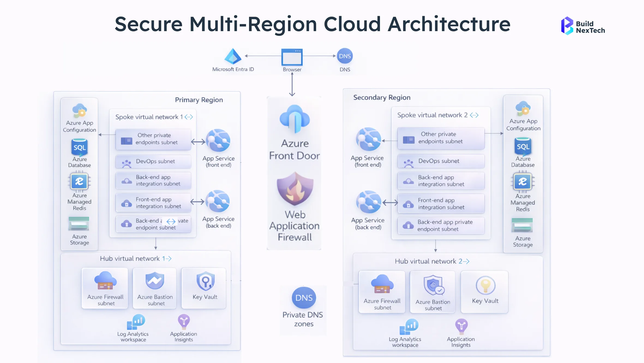644x363 pixels.
Task: Click Application Insights icon in Secondary Region
Action: [461, 326]
